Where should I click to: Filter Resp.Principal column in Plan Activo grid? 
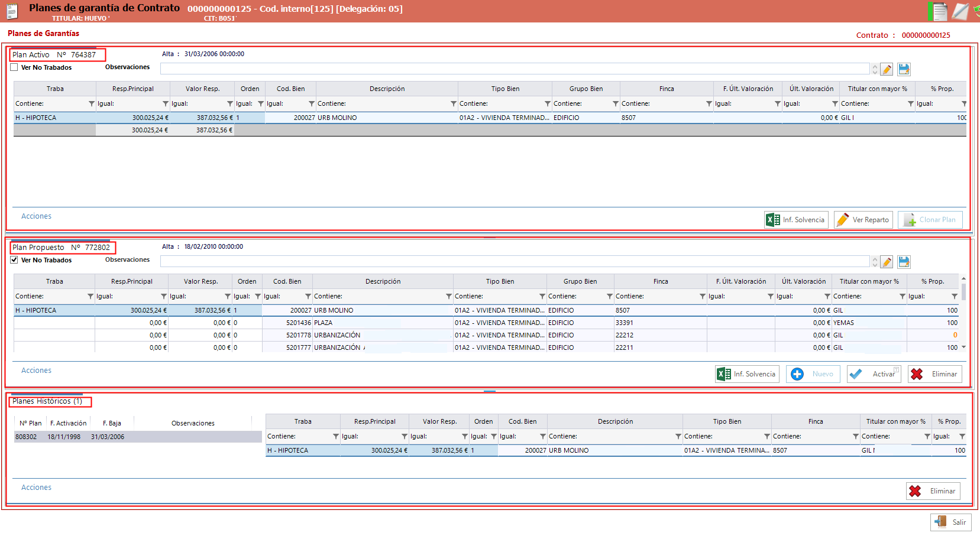[x=166, y=103]
